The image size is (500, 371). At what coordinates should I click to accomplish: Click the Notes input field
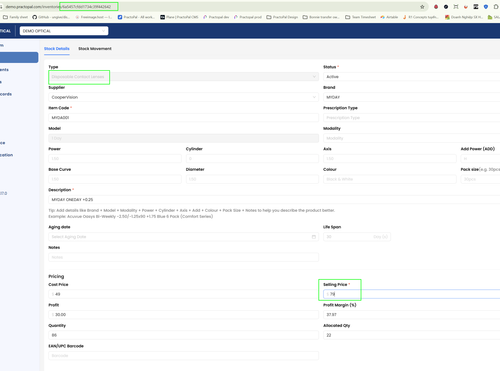[x=183, y=257]
